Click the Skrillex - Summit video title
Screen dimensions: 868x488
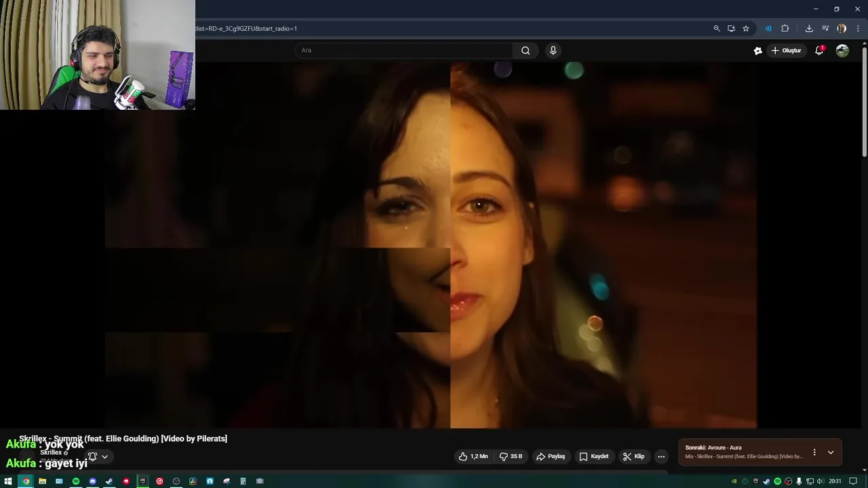[123, 439]
